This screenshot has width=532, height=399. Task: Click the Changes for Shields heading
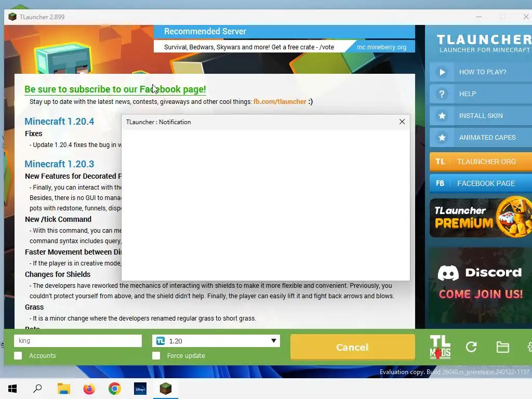(x=58, y=274)
